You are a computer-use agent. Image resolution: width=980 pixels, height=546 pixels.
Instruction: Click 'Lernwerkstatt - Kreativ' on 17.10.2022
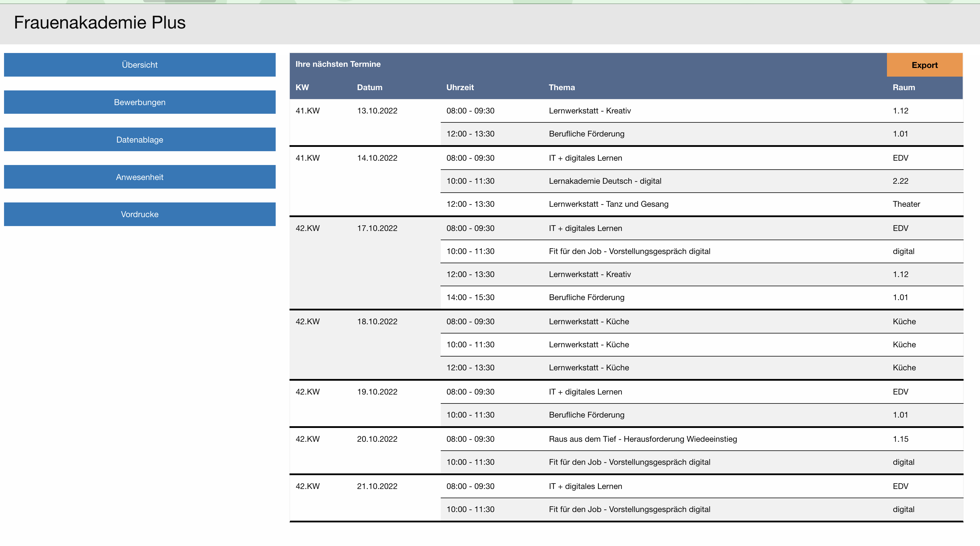(590, 274)
